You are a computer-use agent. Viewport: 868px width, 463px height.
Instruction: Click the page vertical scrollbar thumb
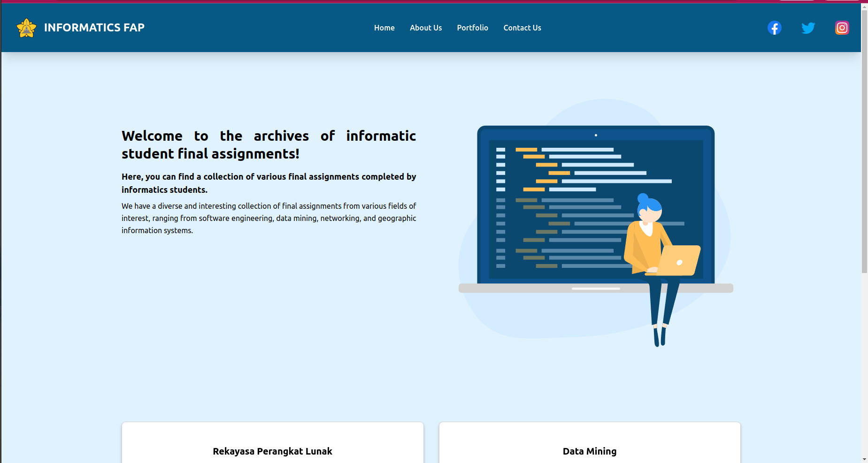[x=864, y=141]
